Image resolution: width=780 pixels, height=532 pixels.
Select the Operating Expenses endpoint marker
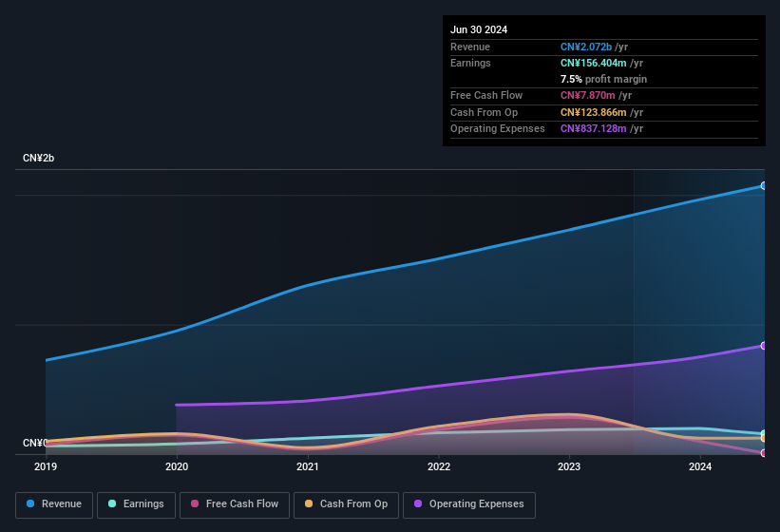pos(764,346)
